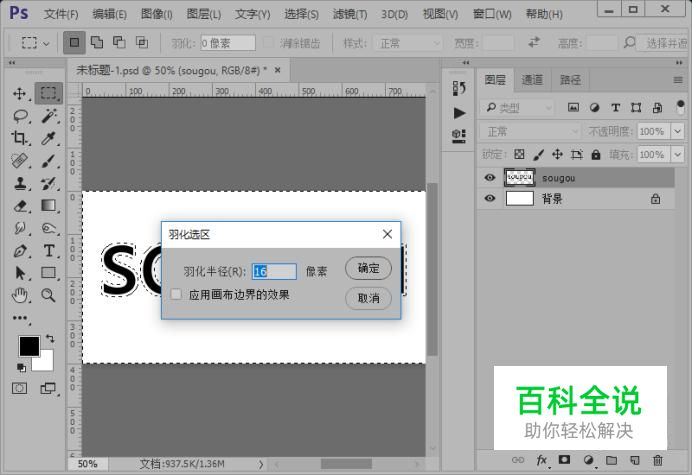Select the Lasso tool
This screenshot has height=475, width=692.
[20, 116]
